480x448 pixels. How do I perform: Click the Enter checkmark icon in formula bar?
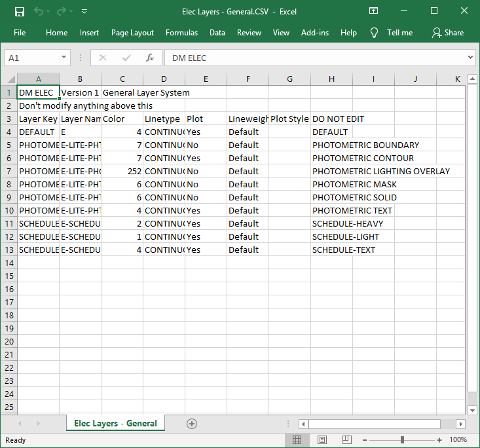(x=126, y=58)
